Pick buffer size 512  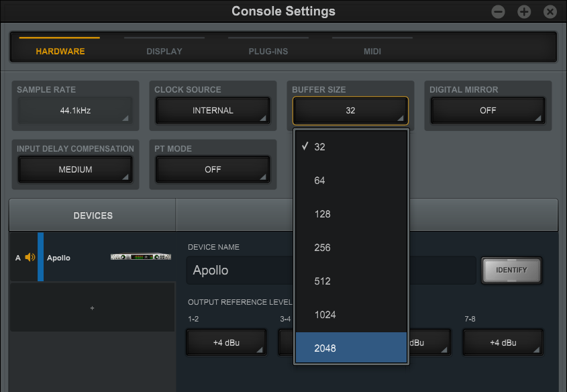[351, 281]
